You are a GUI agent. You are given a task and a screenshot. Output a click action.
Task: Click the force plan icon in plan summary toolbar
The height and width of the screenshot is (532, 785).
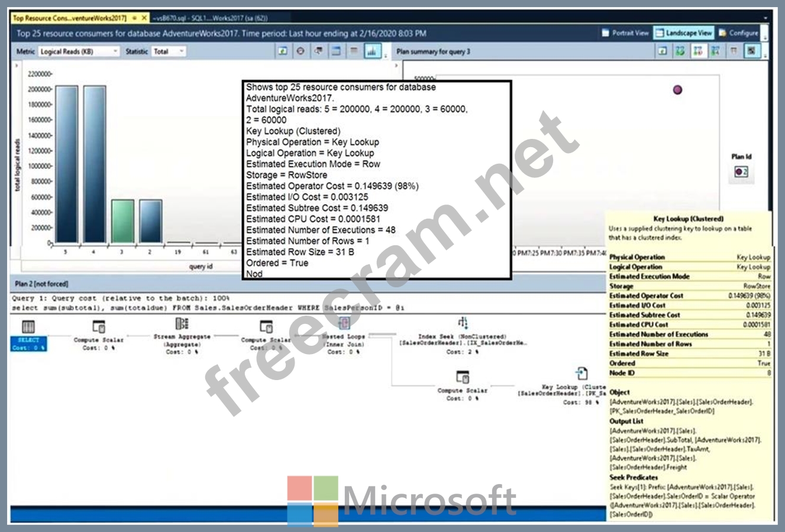pos(680,51)
